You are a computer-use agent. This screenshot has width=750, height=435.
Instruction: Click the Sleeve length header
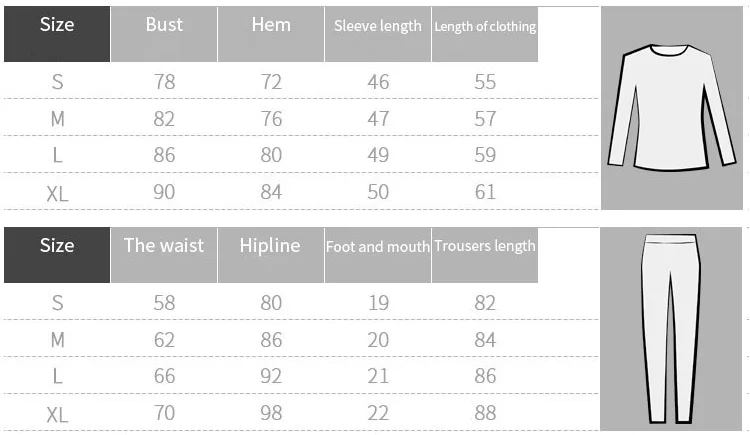(378, 34)
